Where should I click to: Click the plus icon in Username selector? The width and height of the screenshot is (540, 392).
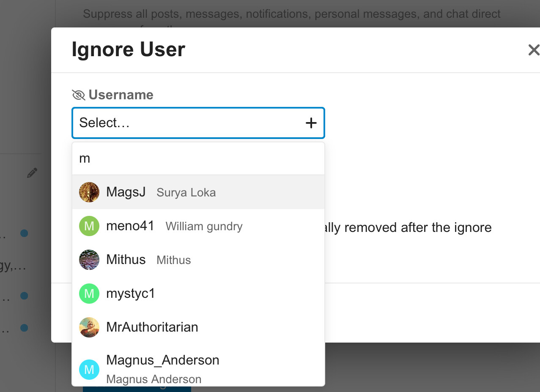pos(311,123)
